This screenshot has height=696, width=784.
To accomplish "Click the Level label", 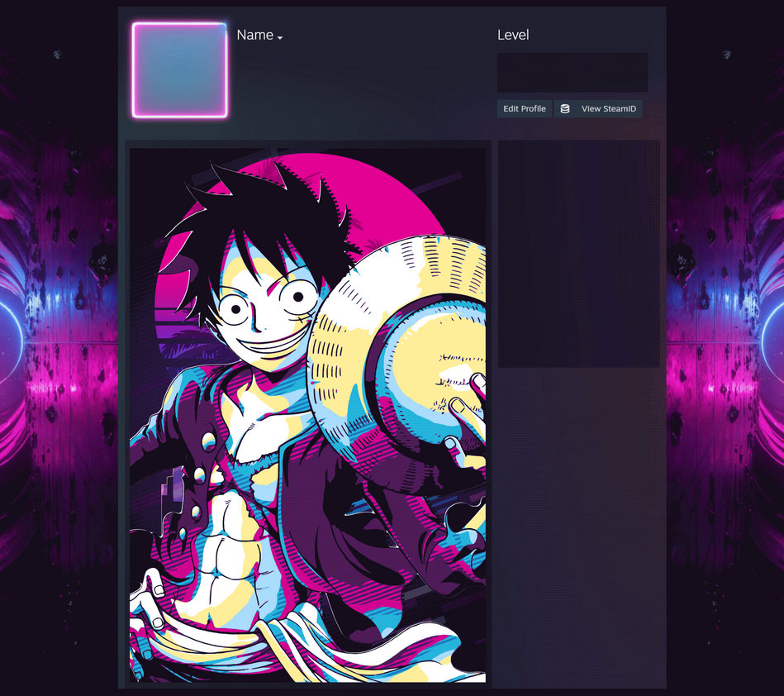I will click(513, 35).
